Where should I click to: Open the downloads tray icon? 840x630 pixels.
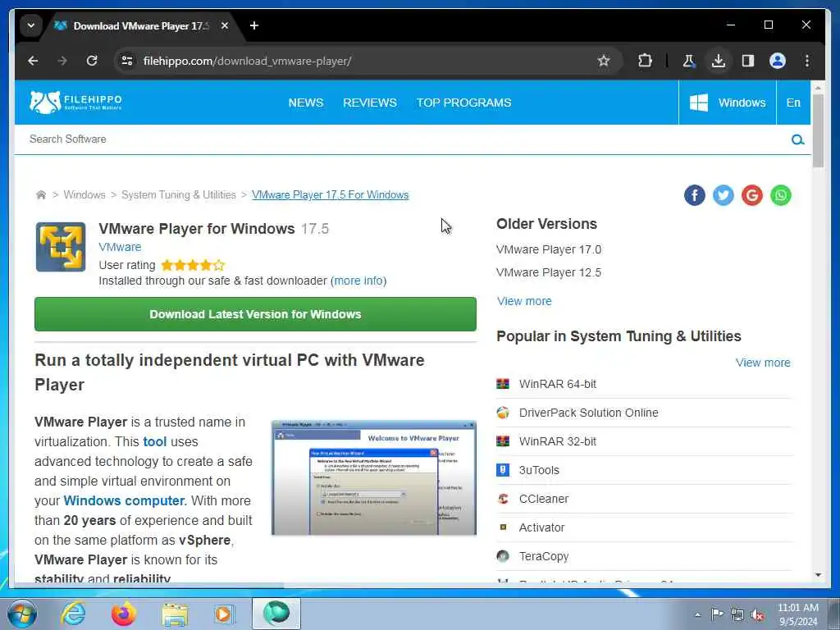click(x=719, y=61)
